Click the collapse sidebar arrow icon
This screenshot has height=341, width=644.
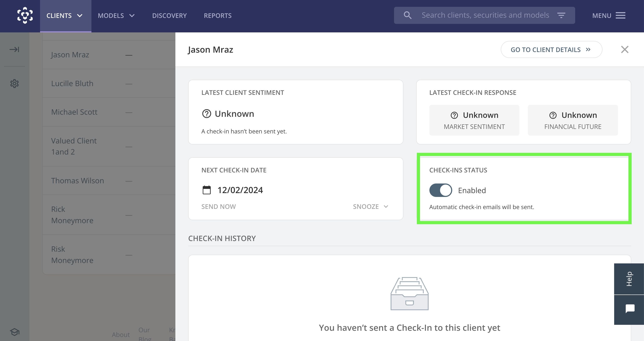click(x=15, y=49)
